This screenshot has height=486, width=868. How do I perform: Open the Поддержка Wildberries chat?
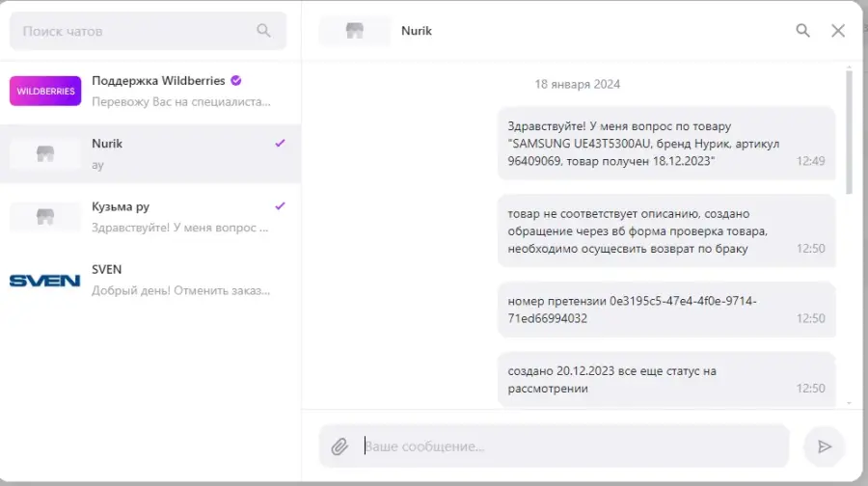(x=150, y=92)
